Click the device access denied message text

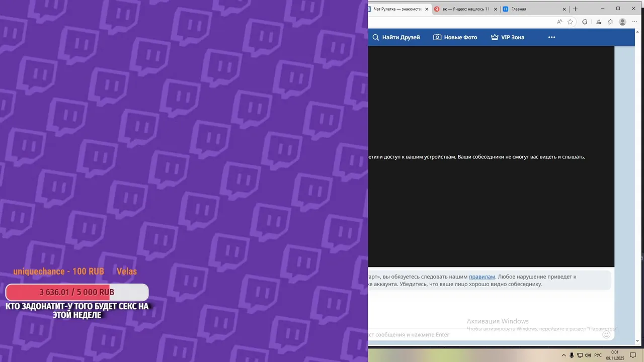[x=476, y=157]
